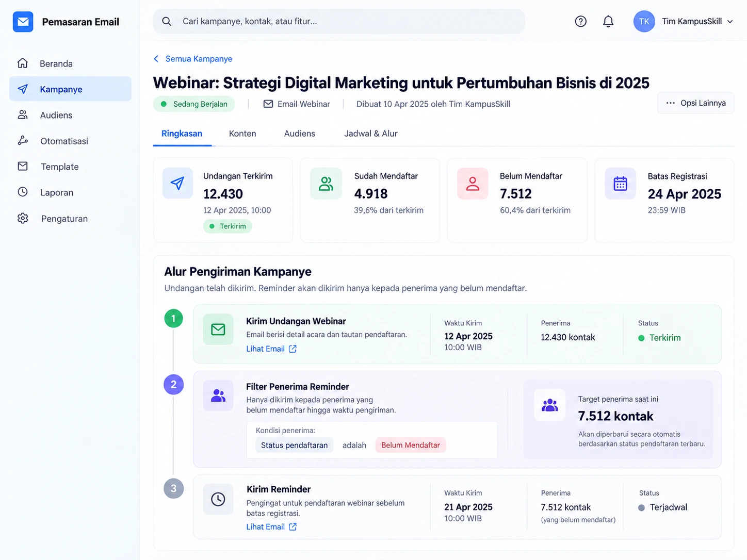
Task: Open Laporan sidebar item
Action: click(70, 192)
